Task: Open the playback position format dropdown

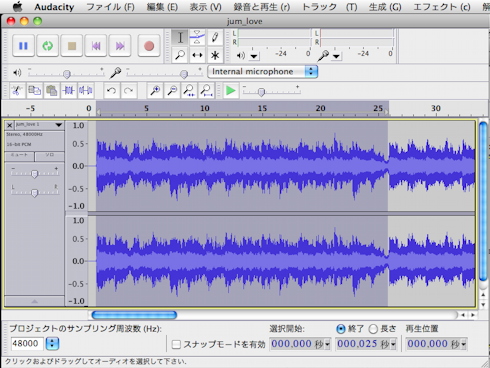Action: [x=463, y=344]
